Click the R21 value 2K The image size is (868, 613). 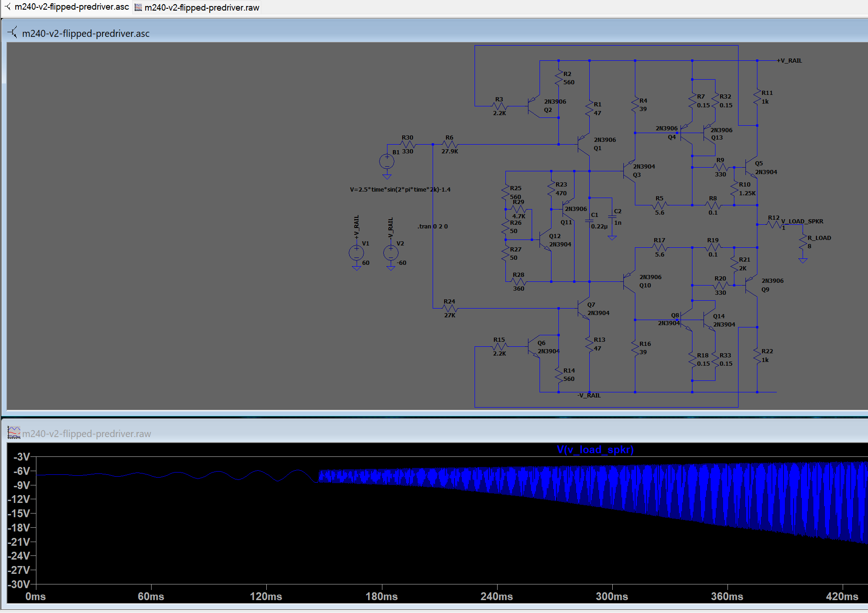(743, 268)
